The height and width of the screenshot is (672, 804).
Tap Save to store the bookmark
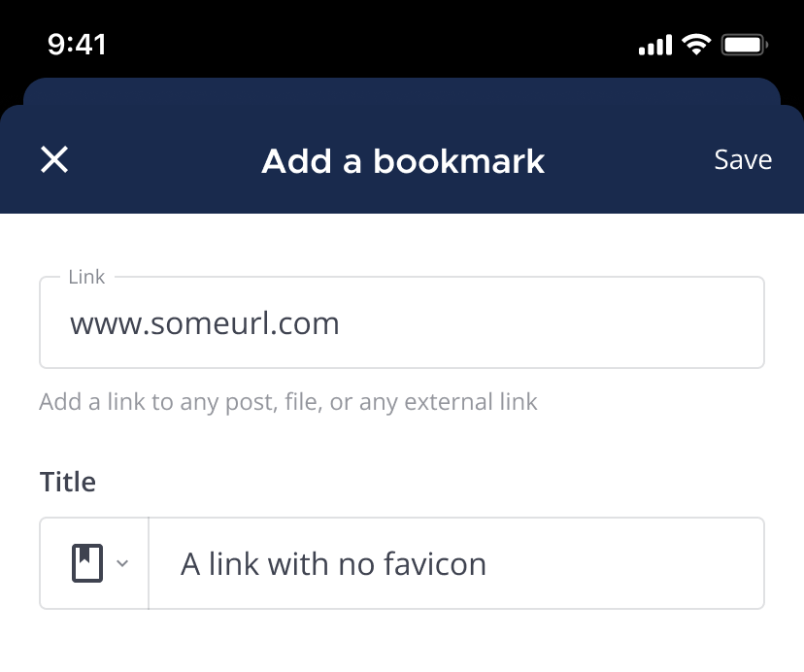point(743,160)
